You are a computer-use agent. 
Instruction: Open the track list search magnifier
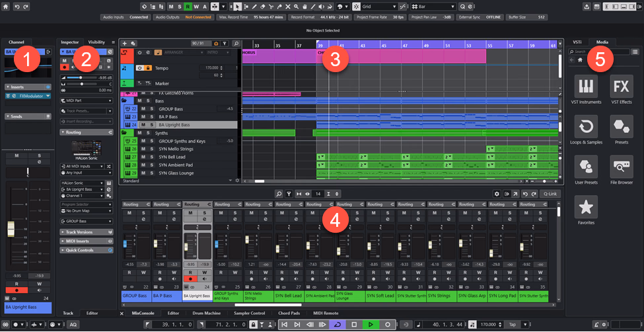click(x=236, y=43)
